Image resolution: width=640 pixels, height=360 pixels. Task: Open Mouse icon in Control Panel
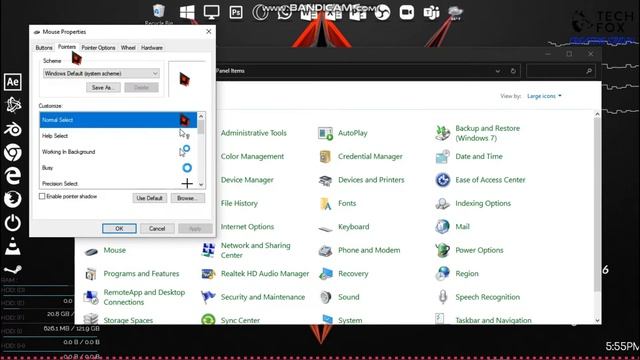point(91,251)
